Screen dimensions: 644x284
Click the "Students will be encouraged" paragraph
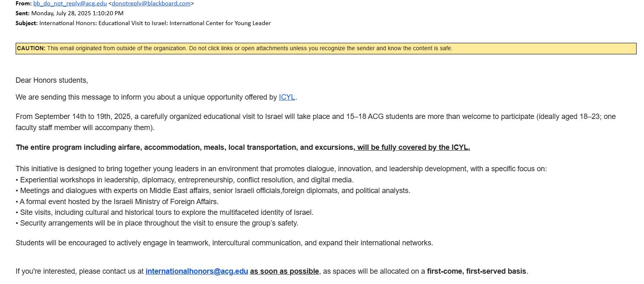224,243
